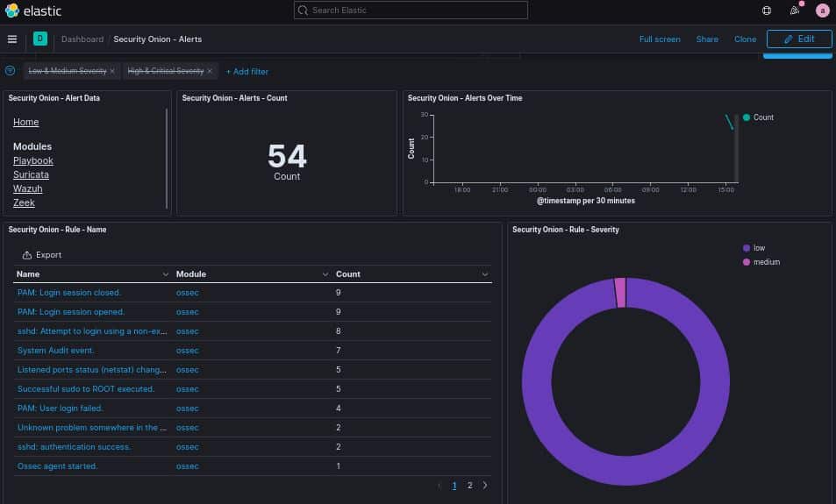The width and height of the screenshot is (836, 504).
Task: Click 'Successful sudo to ROOT executed.' rule
Action: click(x=86, y=389)
